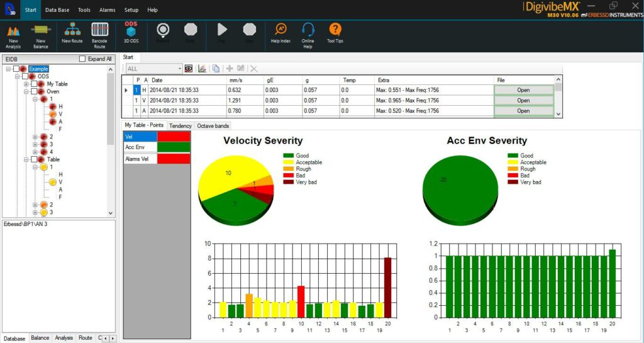Switch to the Analysis tab at bottom
The image size is (644, 343).
click(x=64, y=338)
